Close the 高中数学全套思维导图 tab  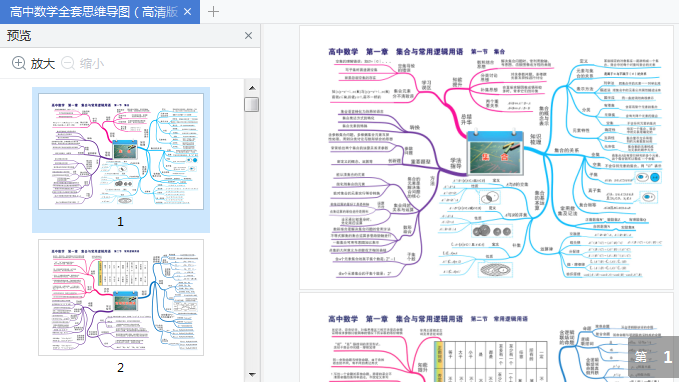click(x=188, y=12)
